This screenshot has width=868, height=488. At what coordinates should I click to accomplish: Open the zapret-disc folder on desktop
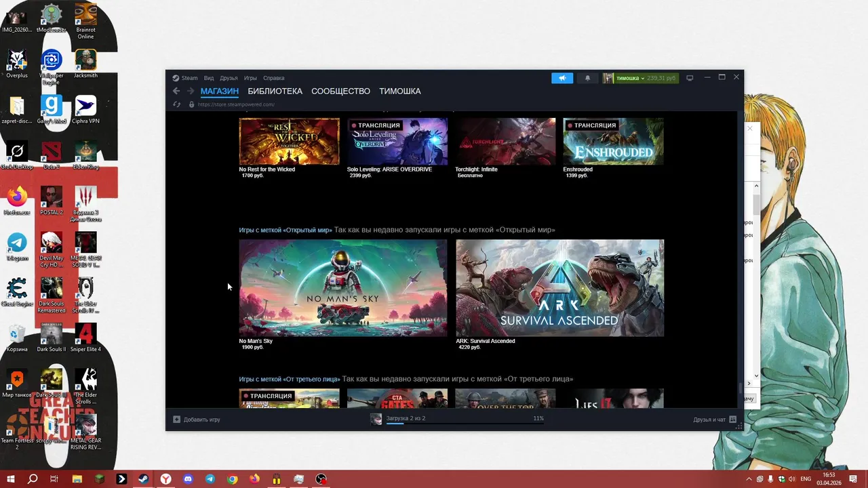click(17, 110)
